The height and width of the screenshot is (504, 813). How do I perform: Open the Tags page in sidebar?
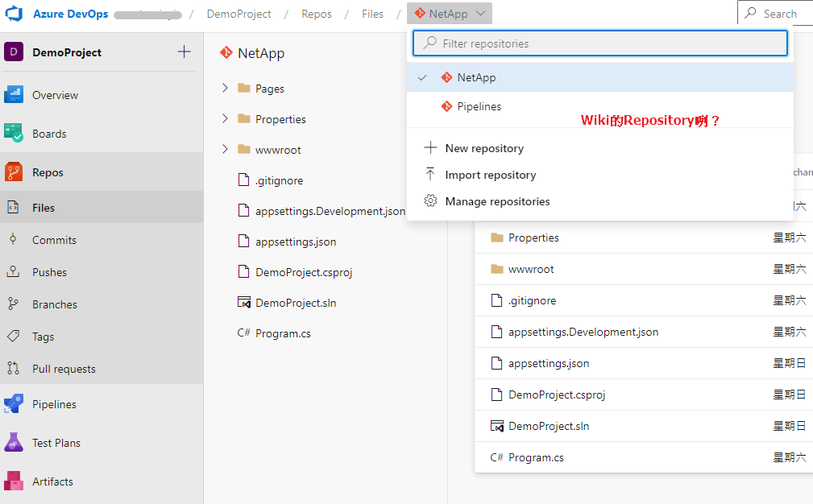click(102, 337)
